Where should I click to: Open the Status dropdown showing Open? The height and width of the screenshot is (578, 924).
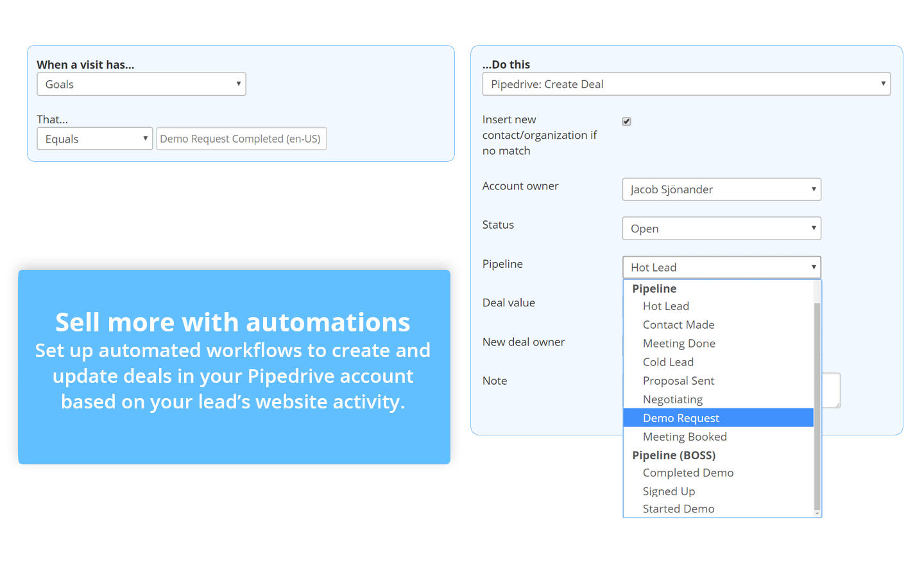point(721,228)
